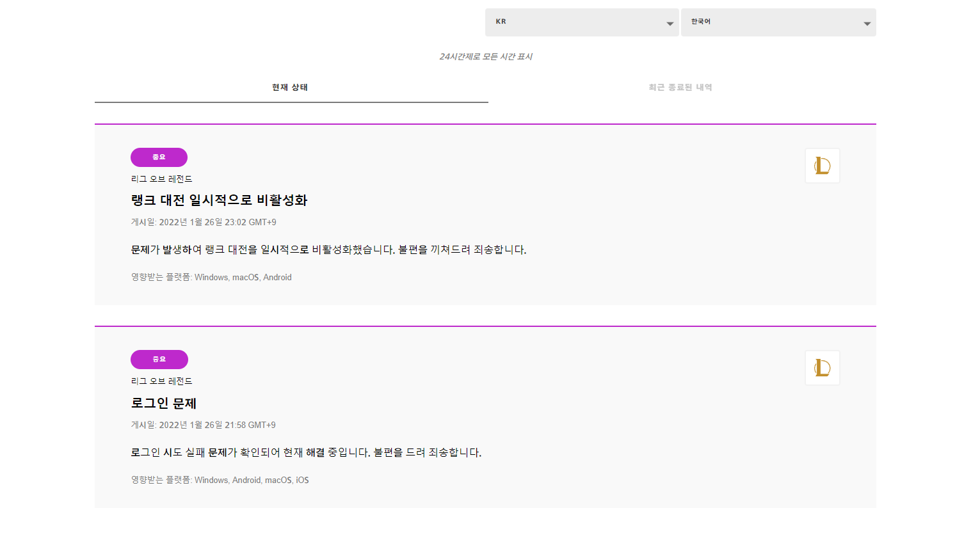The width and height of the screenshot is (980, 547).
Task: Open the KR region dropdown
Action: 582,22
